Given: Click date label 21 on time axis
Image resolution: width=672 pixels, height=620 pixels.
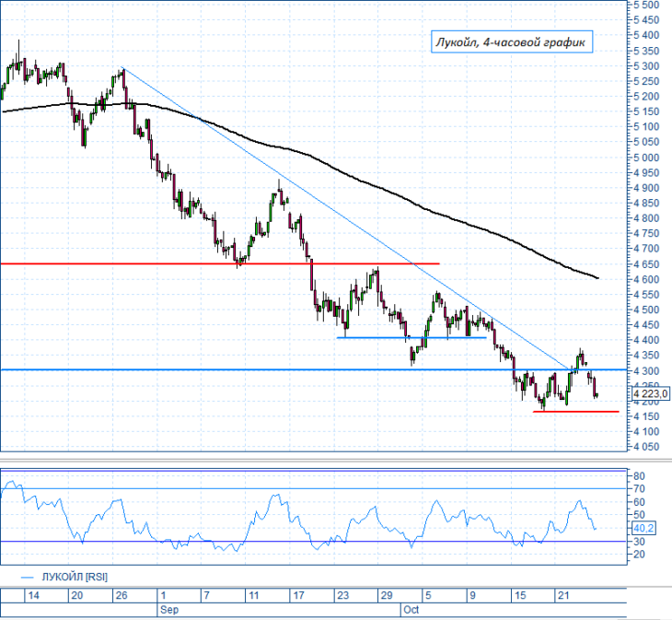Looking at the screenshot, I should click(563, 595).
